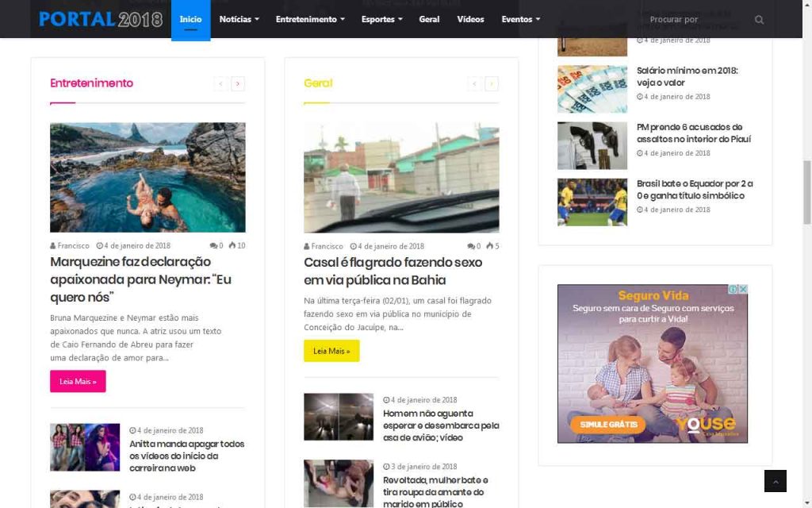Expand the Entretenimento dropdown menu

coord(310,19)
